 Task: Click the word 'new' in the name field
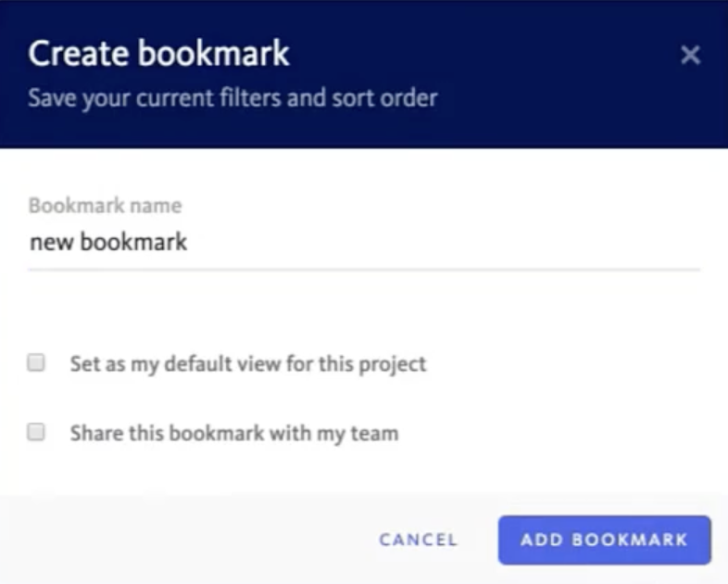[x=51, y=243]
